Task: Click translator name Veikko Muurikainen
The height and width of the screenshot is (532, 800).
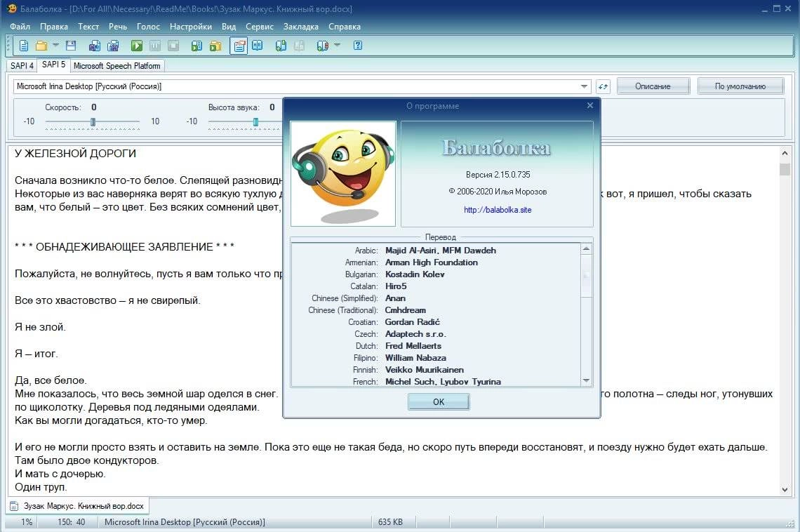Action: [425, 370]
